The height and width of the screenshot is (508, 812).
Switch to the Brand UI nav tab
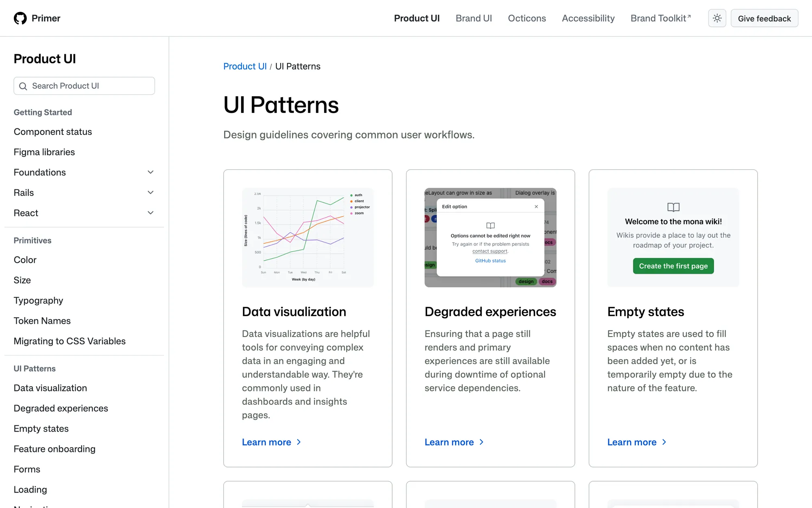(x=473, y=18)
